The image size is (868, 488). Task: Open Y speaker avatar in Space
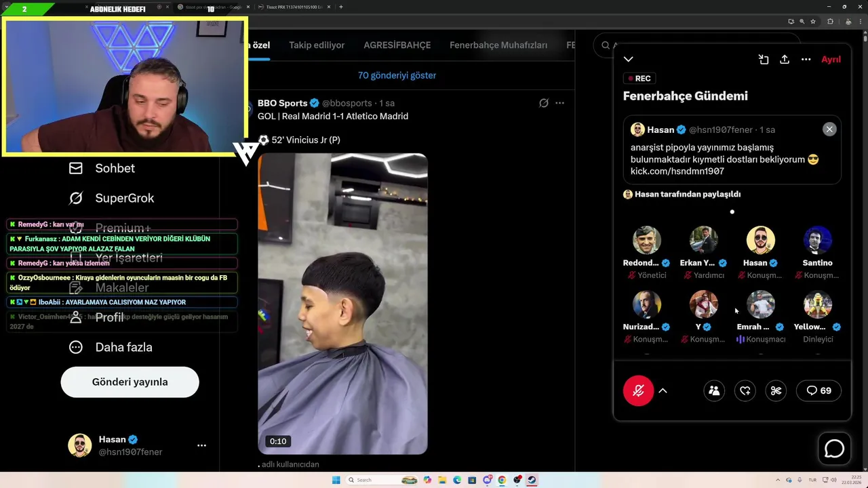point(704,304)
